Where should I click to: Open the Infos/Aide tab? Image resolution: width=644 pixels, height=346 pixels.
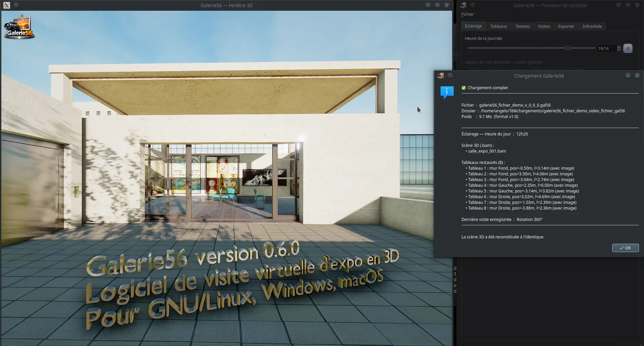592,26
